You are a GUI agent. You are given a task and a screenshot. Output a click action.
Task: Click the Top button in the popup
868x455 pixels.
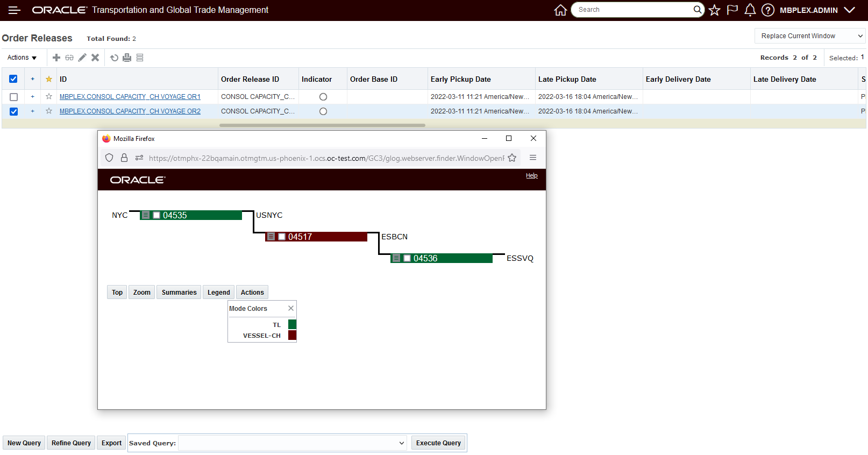[x=117, y=292]
